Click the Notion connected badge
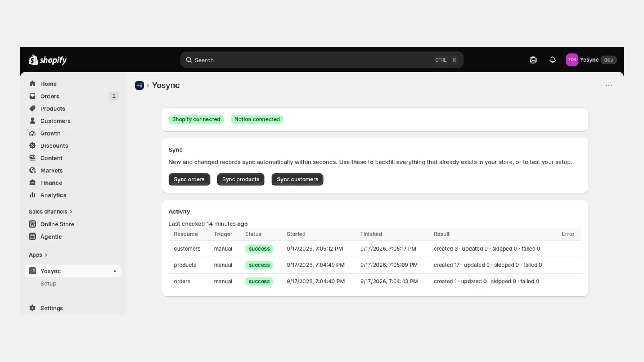This screenshot has width=644, height=362. [257, 119]
